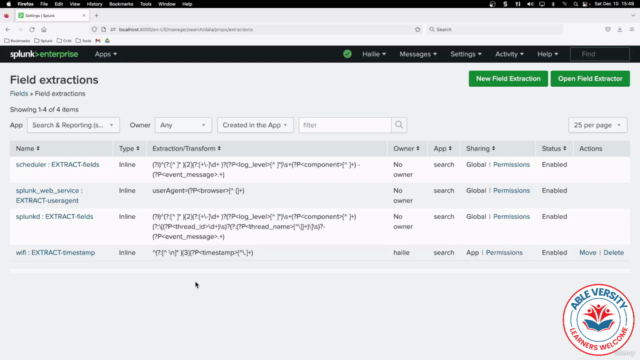
Task: Open the Apple menu
Action: [9, 4]
